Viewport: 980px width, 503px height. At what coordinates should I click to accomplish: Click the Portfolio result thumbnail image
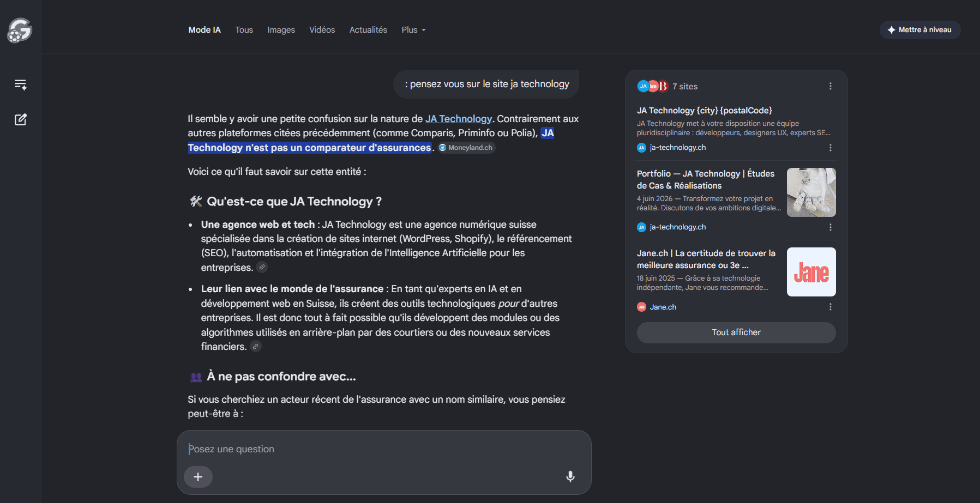[x=811, y=192]
